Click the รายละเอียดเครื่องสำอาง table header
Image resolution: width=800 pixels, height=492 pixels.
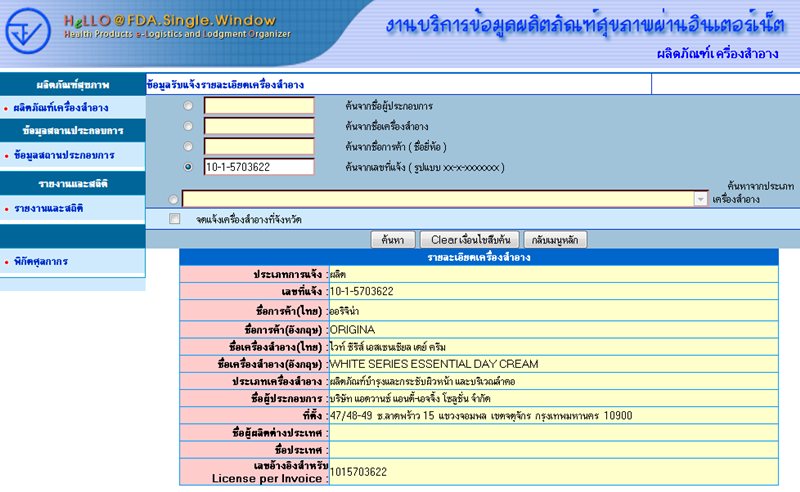click(479, 257)
